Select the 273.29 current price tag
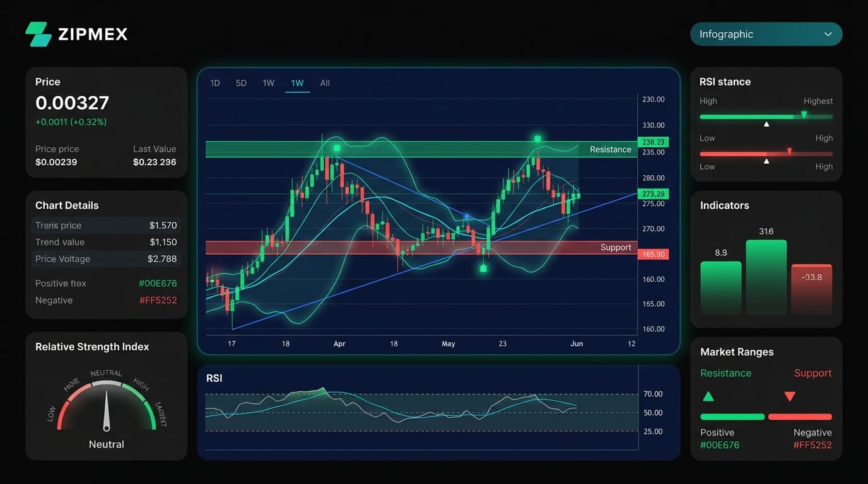 tap(653, 194)
